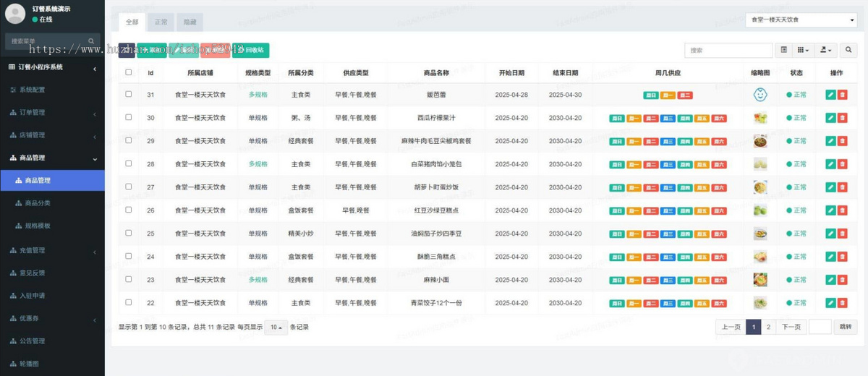This screenshot has height=376, width=868.
Task: Click the dark refresh button in toolbar
Action: pyautogui.click(x=127, y=50)
